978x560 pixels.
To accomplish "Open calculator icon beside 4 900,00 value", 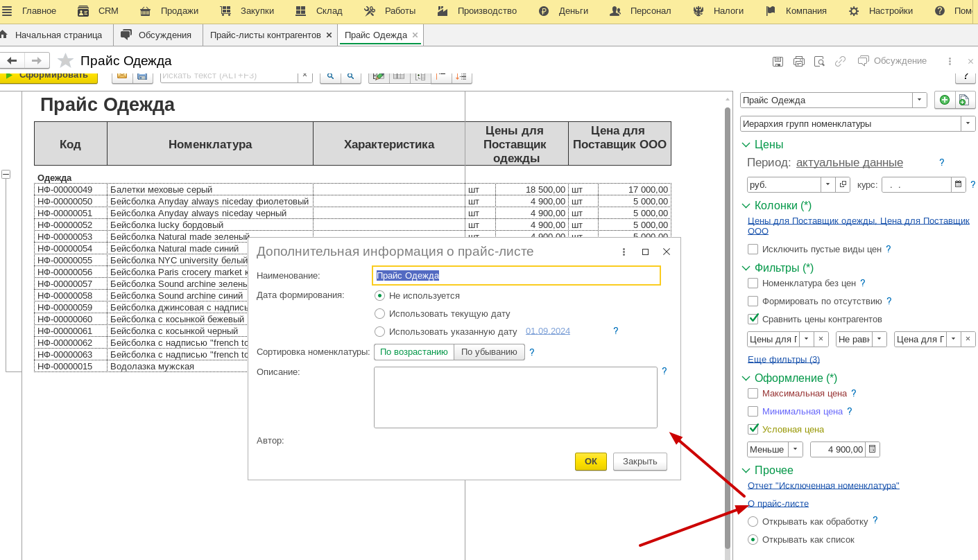I will click(x=873, y=449).
